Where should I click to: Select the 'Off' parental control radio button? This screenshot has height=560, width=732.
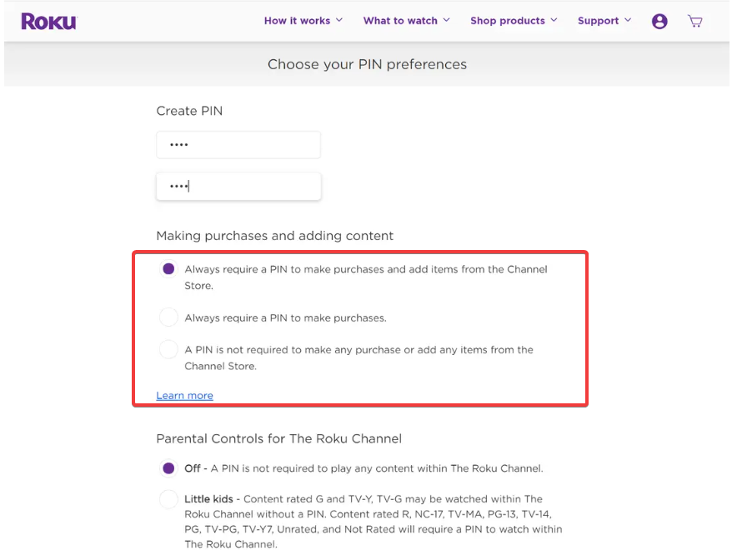point(168,468)
